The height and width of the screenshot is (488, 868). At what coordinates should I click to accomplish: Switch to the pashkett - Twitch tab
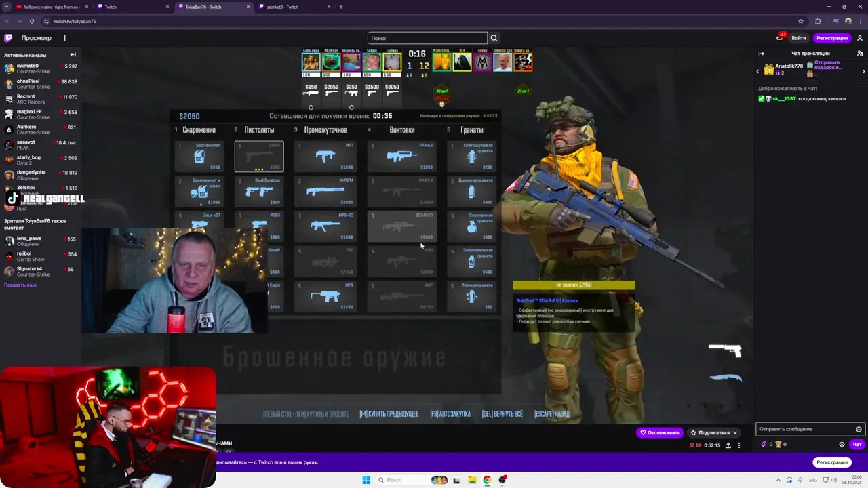(294, 7)
